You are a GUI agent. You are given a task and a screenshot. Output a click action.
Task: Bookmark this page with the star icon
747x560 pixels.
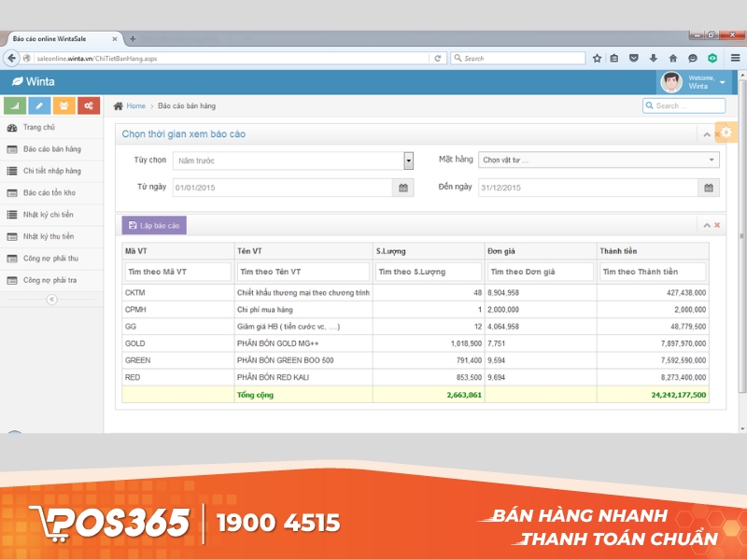click(597, 58)
